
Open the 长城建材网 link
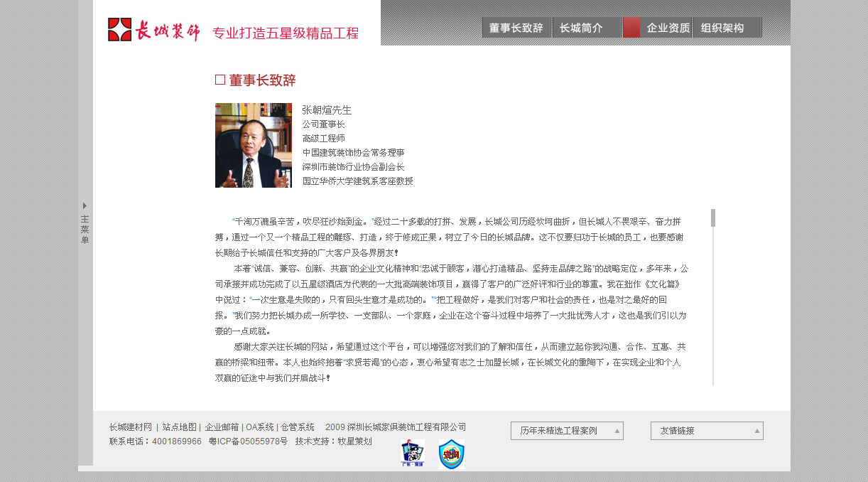pyautogui.click(x=129, y=427)
